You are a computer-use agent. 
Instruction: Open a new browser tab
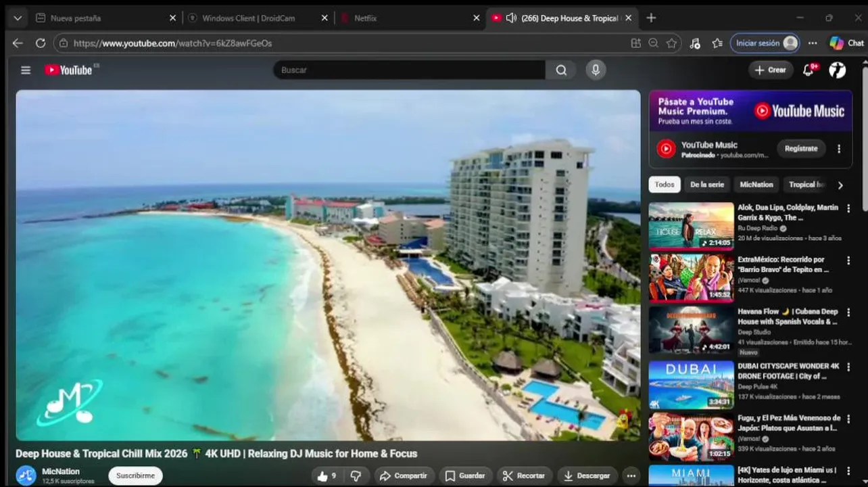651,18
